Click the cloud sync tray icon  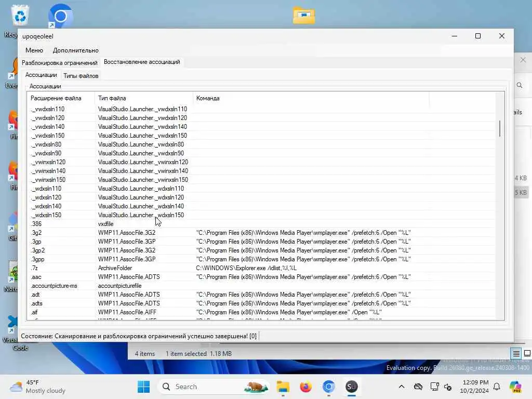418,387
